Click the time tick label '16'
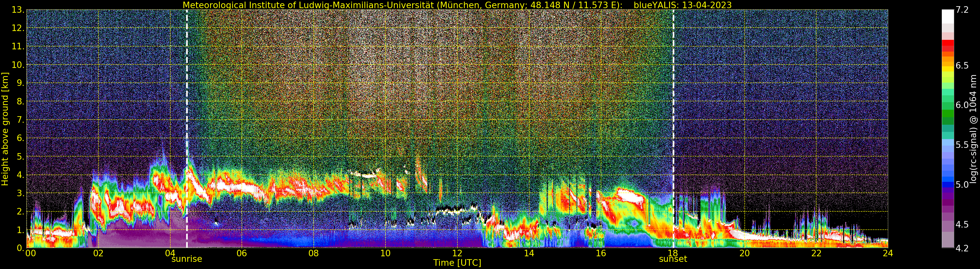980x269 pixels. tap(601, 253)
